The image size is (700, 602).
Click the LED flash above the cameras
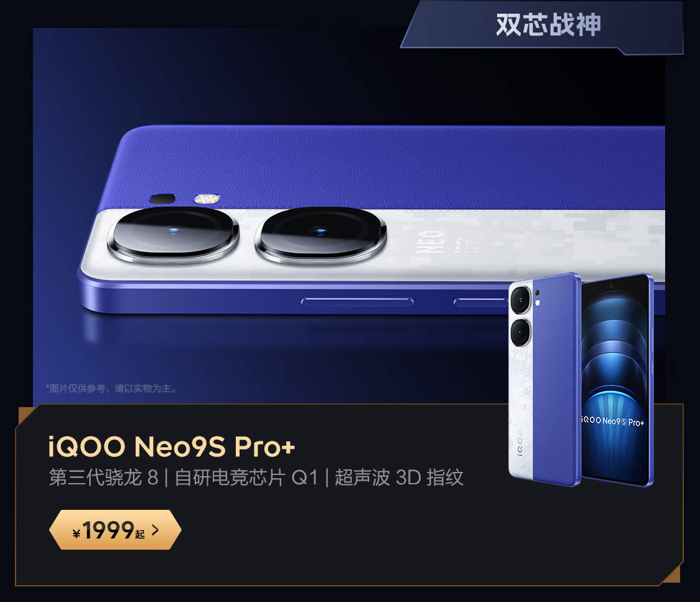(207, 199)
